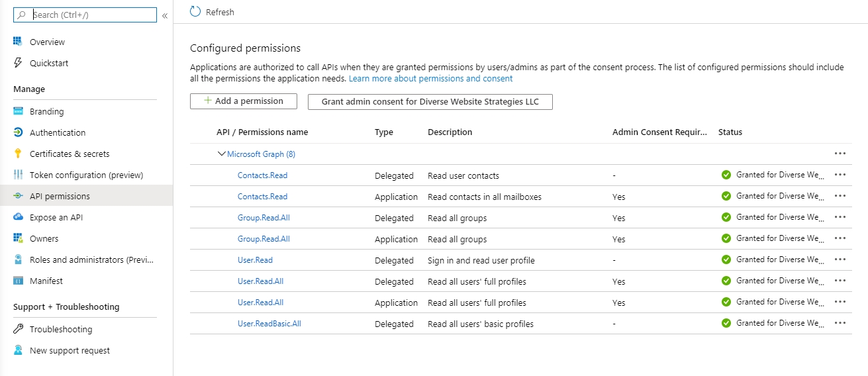Open the User.Read permission link
Screen dimensions: 868x376
coord(255,259)
